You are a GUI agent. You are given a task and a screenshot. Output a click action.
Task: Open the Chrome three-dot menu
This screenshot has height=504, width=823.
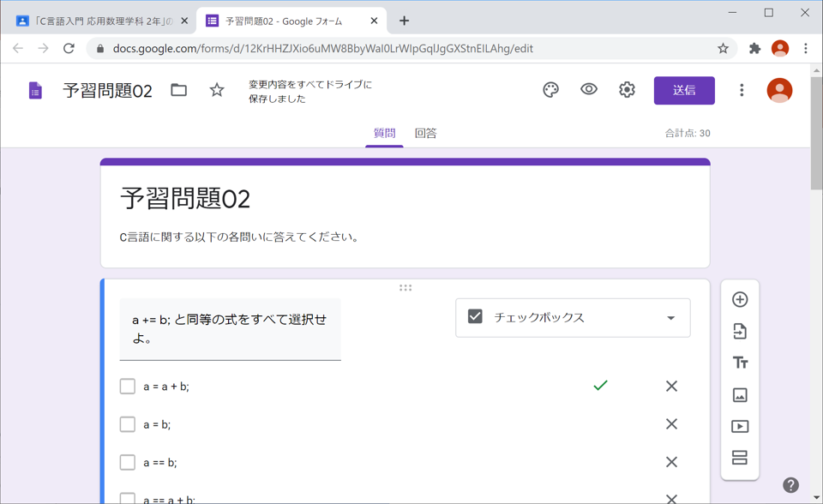pos(806,48)
